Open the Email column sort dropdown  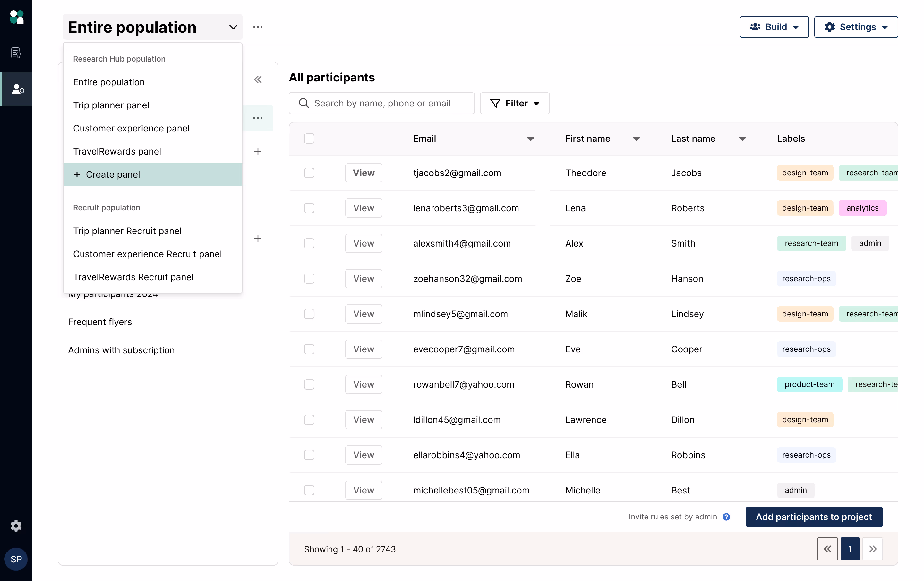click(530, 139)
